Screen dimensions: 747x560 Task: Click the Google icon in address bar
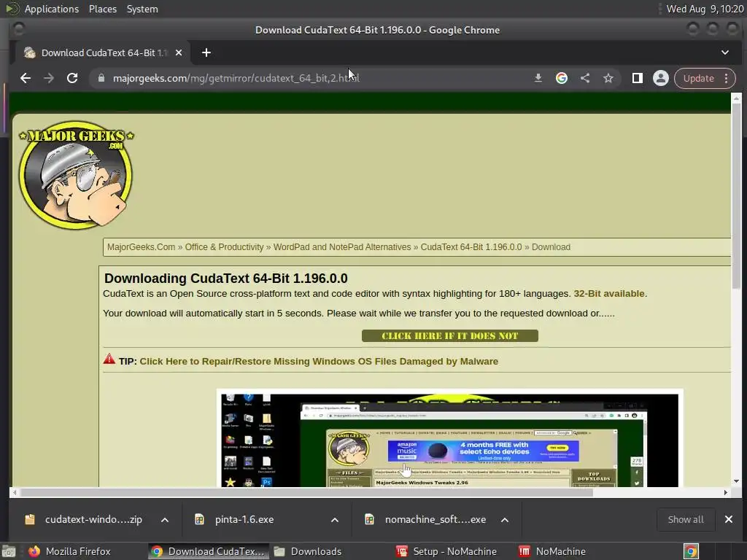coord(561,78)
